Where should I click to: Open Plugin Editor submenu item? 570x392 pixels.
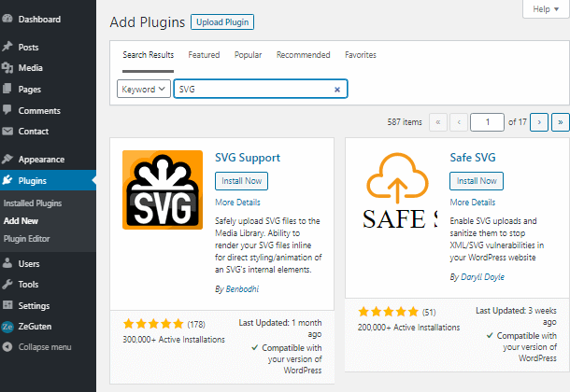pyautogui.click(x=26, y=239)
